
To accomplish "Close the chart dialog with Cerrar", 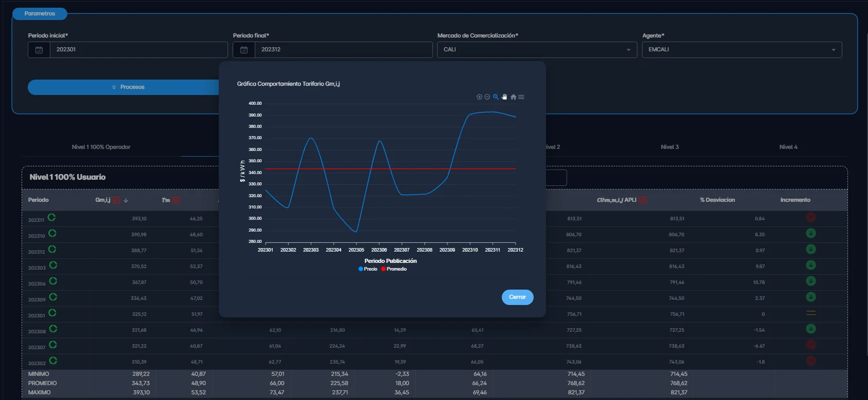I will coord(517,297).
